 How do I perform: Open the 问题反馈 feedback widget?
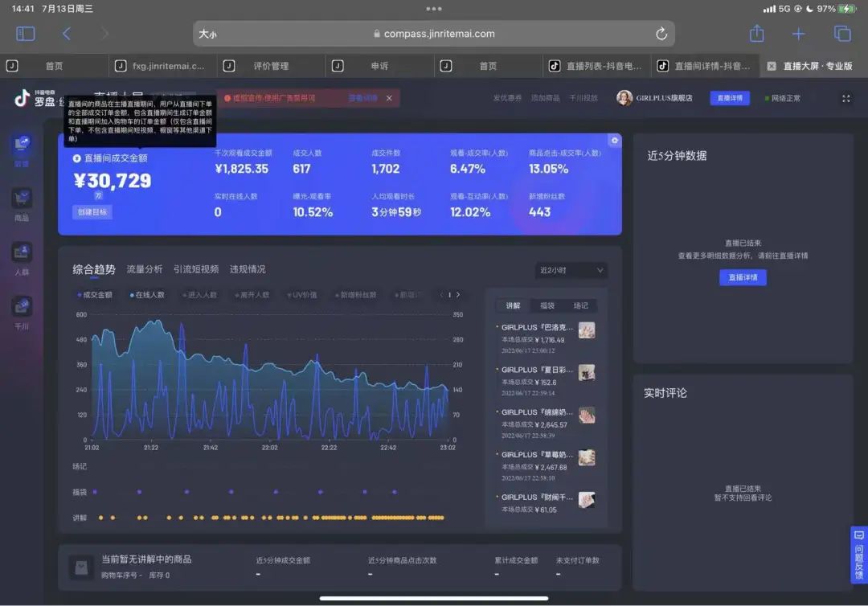click(x=858, y=555)
